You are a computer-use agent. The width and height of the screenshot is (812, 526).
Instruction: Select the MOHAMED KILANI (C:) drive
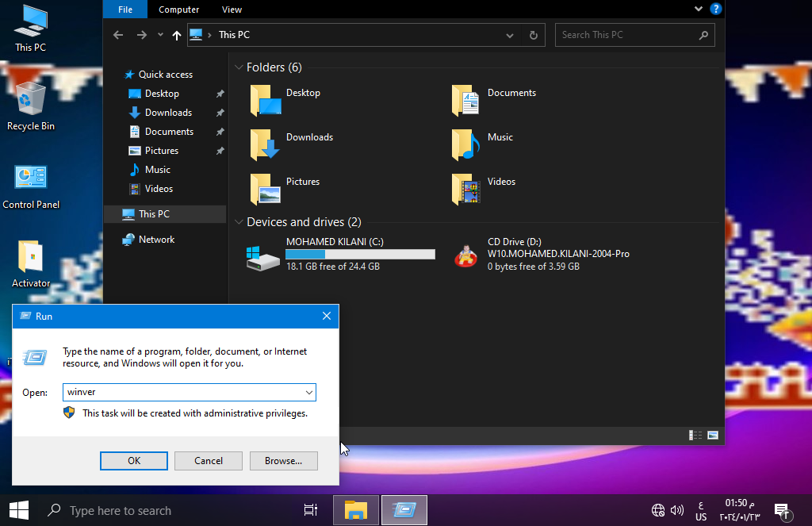pyautogui.click(x=341, y=255)
